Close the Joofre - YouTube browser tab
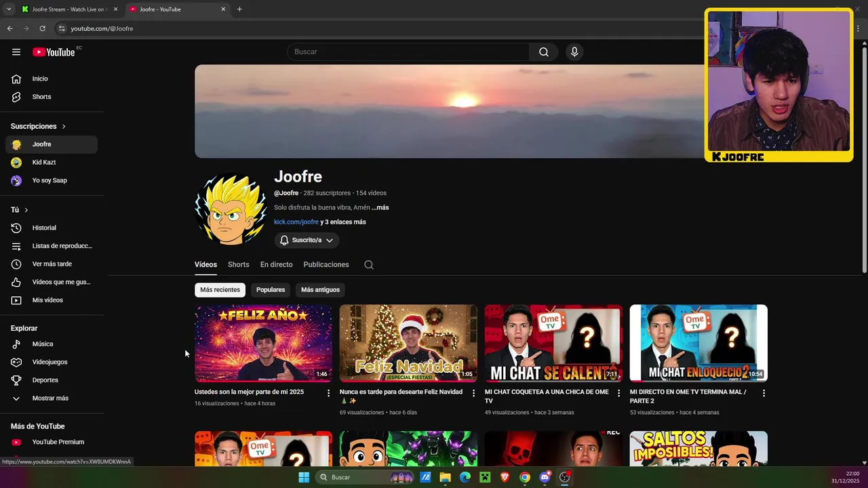 [x=223, y=9]
